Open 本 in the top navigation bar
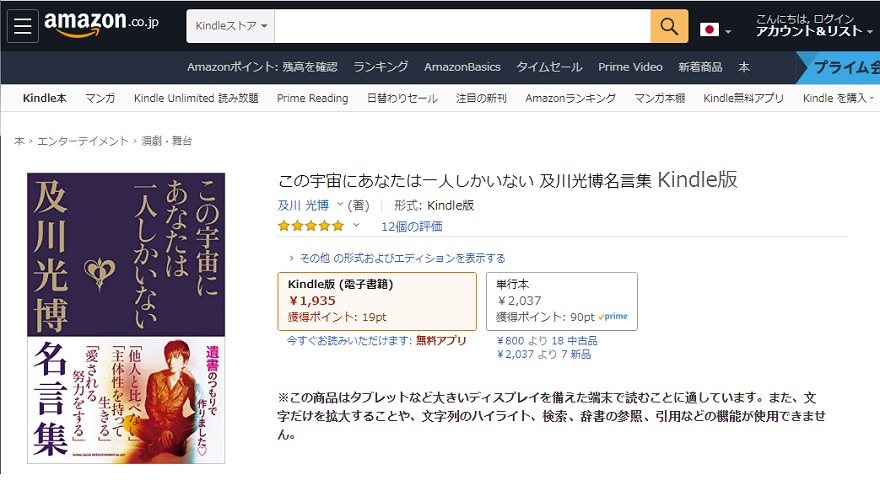880x480 pixels. (744, 67)
